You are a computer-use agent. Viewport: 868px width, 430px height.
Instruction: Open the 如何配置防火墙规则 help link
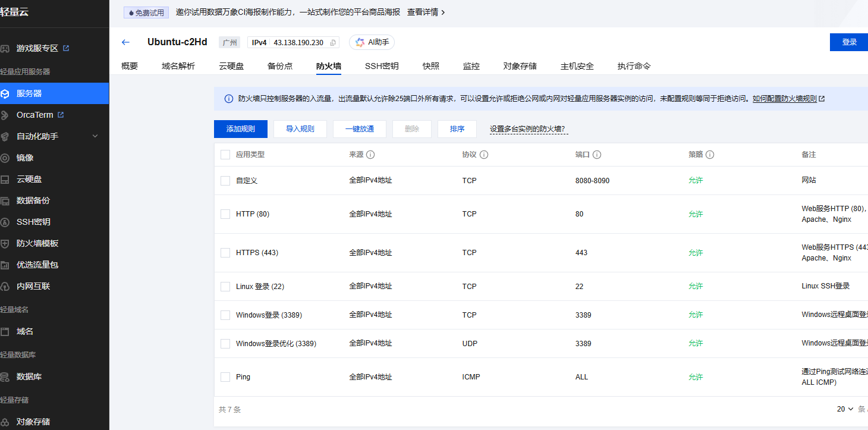pos(786,98)
